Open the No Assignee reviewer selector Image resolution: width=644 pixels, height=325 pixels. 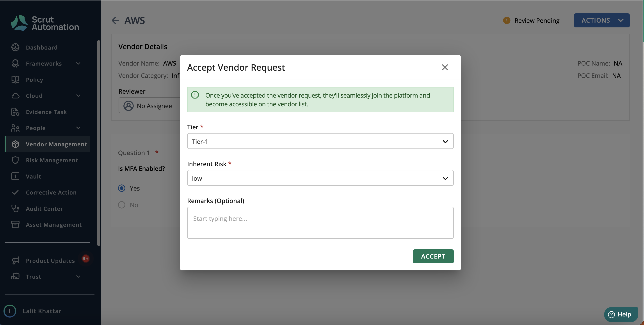point(149,105)
